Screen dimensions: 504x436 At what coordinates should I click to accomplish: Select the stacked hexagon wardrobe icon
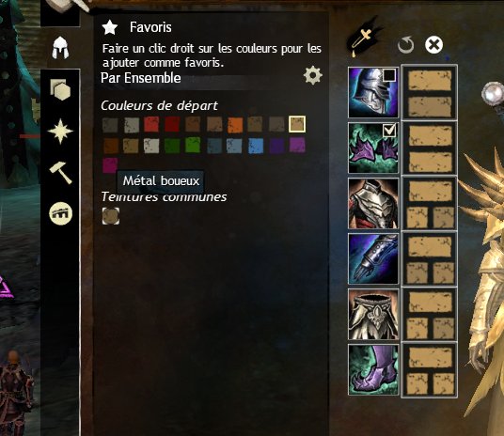60,89
